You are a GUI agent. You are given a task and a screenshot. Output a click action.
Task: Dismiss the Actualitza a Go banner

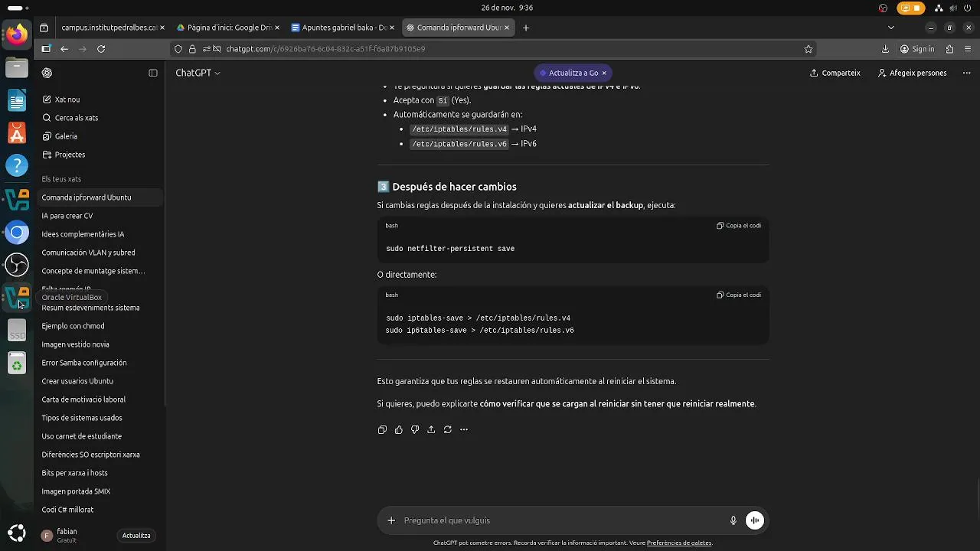click(604, 73)
